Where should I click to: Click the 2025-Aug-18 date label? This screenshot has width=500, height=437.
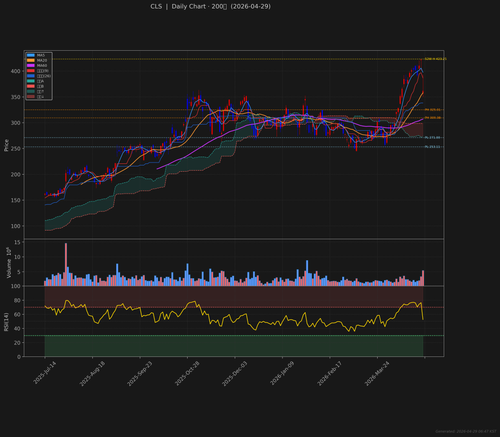(x=92, y=373)
